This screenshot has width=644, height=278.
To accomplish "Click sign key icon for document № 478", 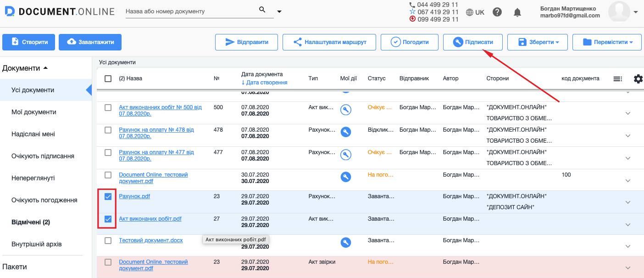I will [346, 132].
